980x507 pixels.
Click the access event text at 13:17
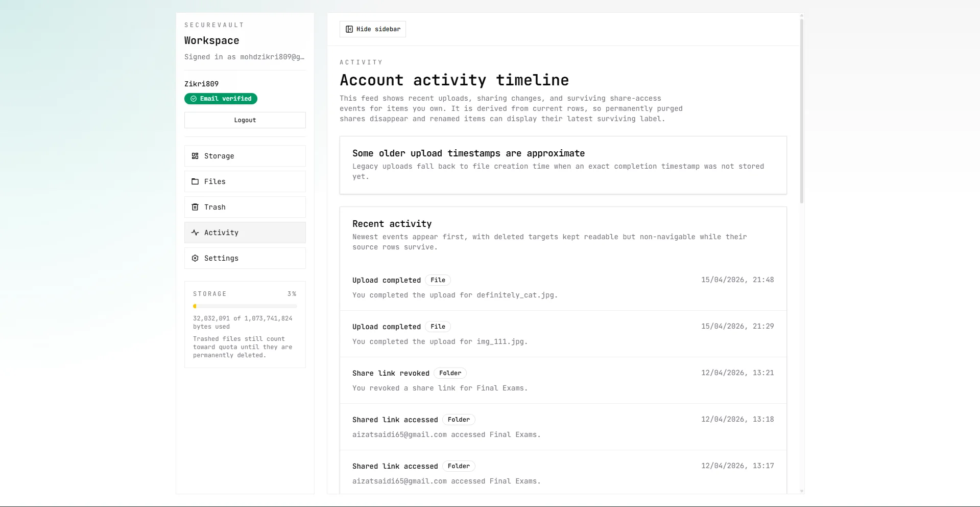446,481
